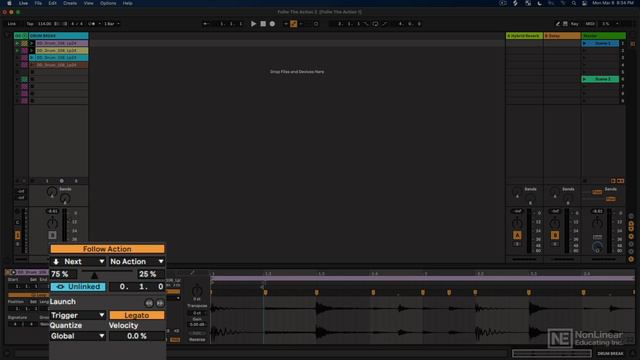Click the clip Reverse button

coord(197,340)
